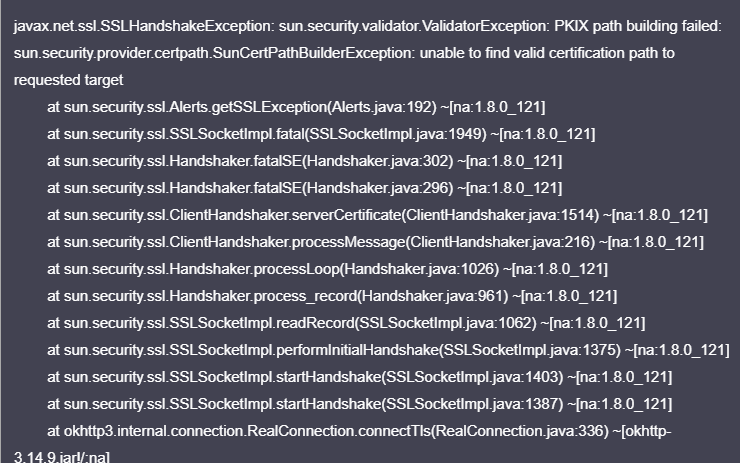Click the SSLHandshakeException first line text
The height and width of the screenshot is (463, 740).
click(x=368, y=26)
